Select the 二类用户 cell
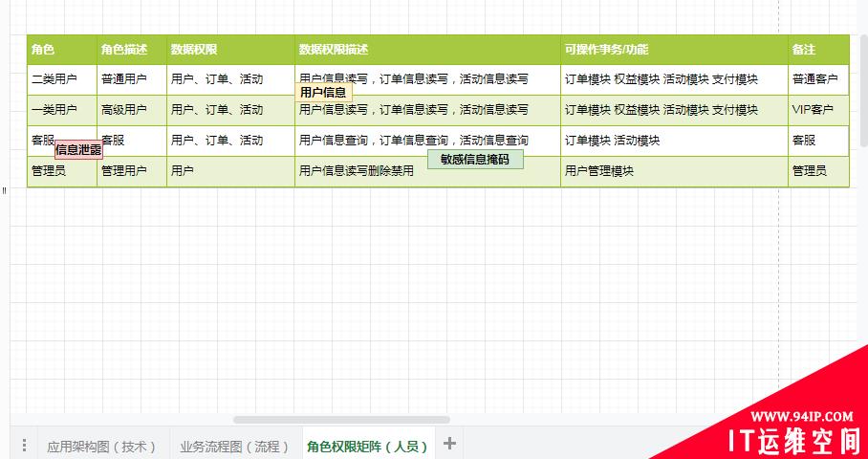The width and height of the screenshot is (868, 459). pos(62,79)
